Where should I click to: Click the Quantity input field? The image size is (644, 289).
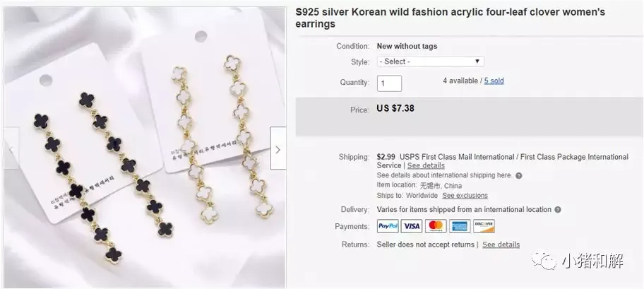(389, 83)
